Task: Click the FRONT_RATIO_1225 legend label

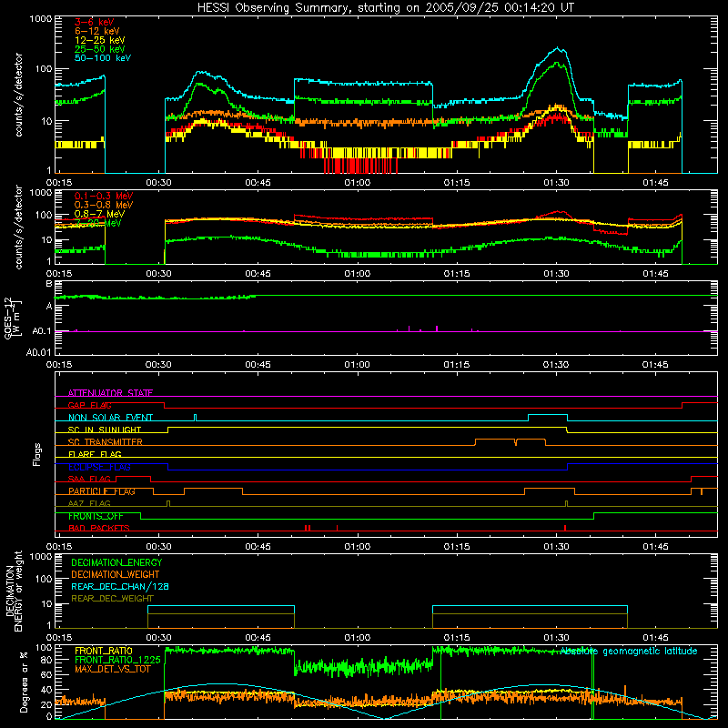Action: pyautogui.click(x=117, y=661)
